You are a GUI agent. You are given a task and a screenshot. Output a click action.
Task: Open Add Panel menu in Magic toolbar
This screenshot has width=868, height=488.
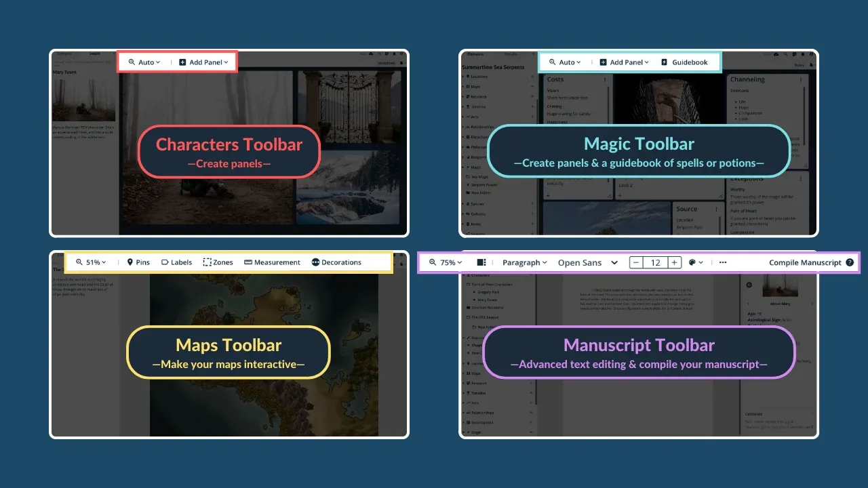[625, 62]
